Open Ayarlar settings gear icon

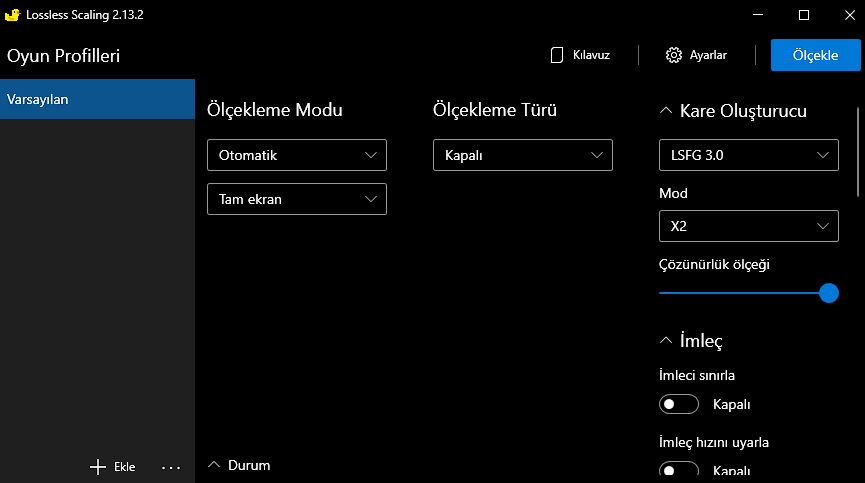(674, 55)
